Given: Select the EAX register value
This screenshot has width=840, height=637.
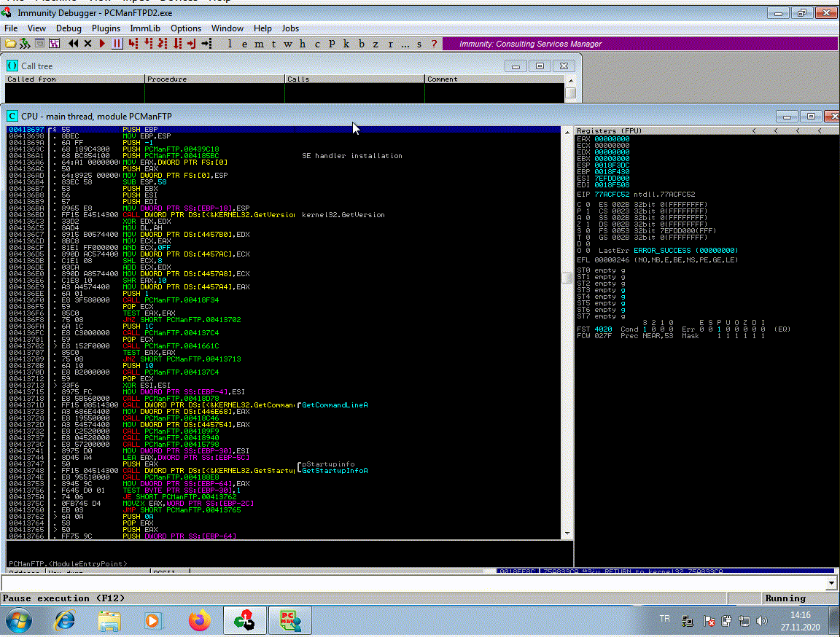Looking at the screenshot, I should pos(612,139).
